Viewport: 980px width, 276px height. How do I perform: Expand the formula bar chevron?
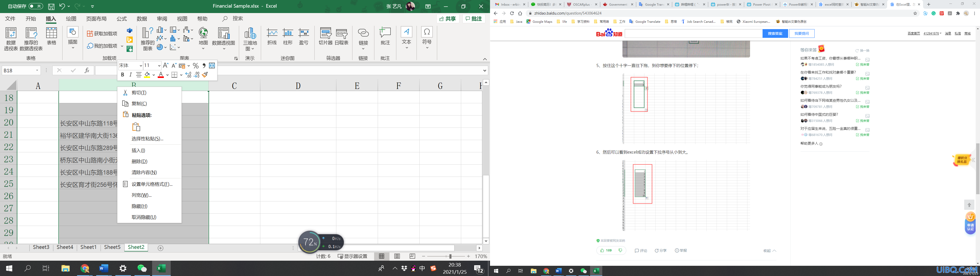coord(485,71)
